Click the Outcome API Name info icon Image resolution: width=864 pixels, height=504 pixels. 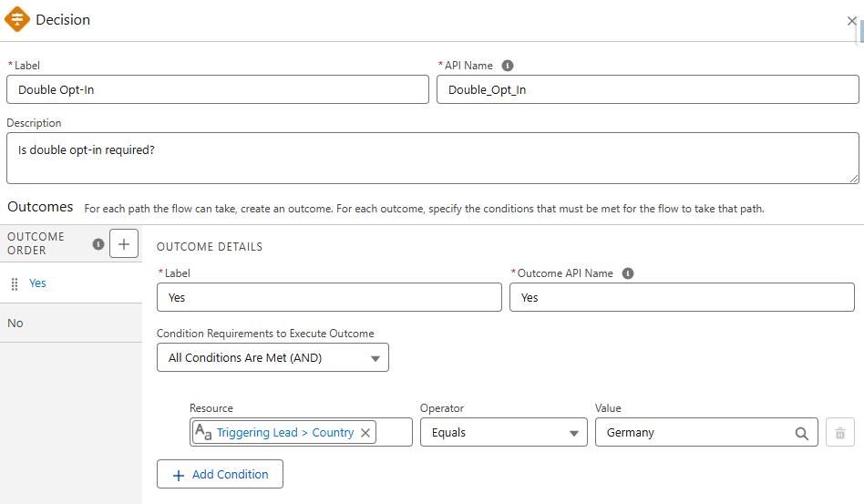pos(627,273)
